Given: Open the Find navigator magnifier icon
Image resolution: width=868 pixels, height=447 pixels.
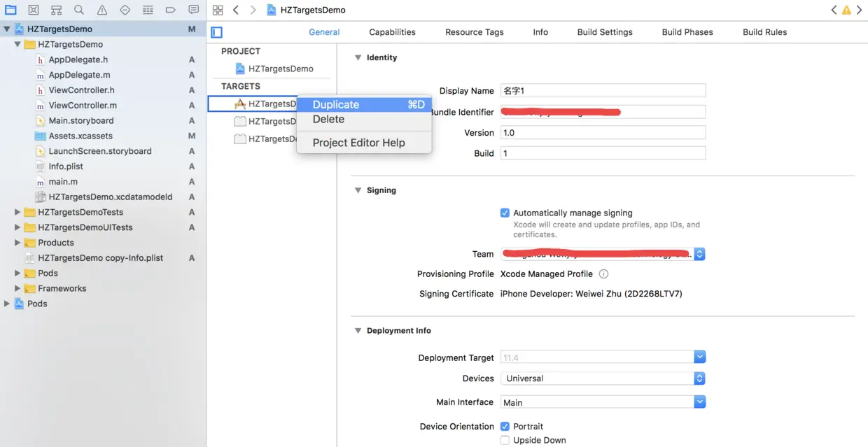Looking at the screenshot, I should click(x=79, y=10).
